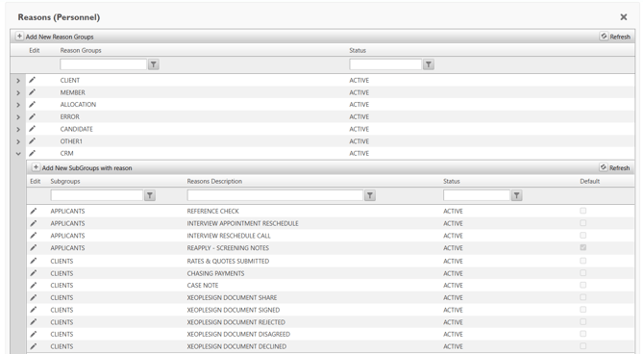The width and height of the screenshot is (644, 354).
Task: Edit the XEOPLESIGN DOCUMENT SHARE row
Action: [x=34, y=297]
